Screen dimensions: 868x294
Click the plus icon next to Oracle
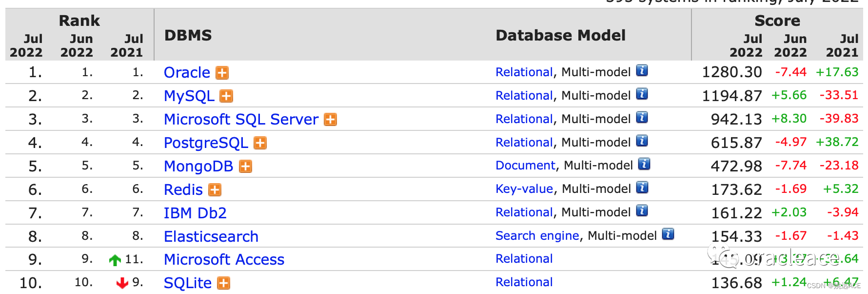(x=222, y=73)
